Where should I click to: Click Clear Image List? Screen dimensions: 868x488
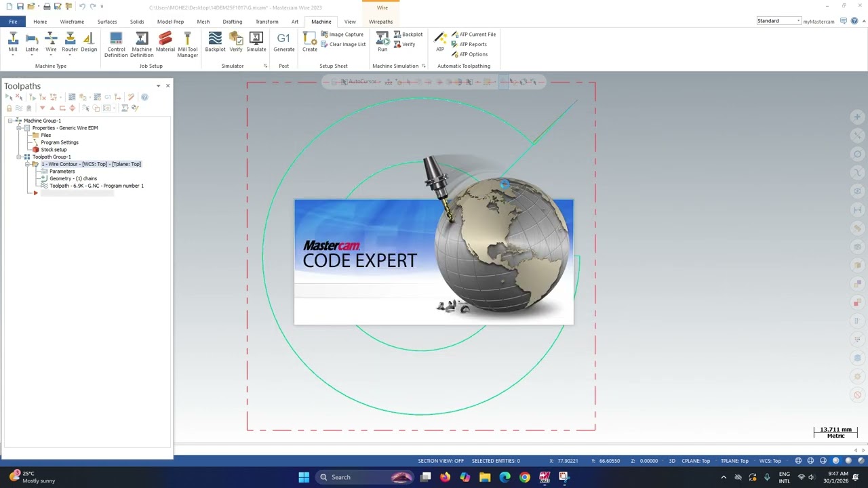pyautogui.click(x=343, y=45)
